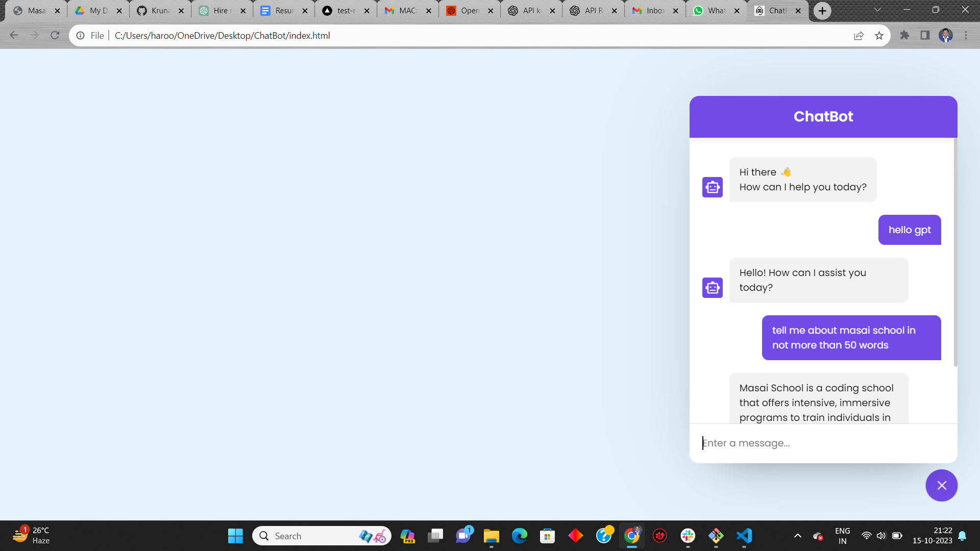Viewport: 980px width, 551px height.
Task: Click the browser back navigation arrow
Action: (13, 35)
